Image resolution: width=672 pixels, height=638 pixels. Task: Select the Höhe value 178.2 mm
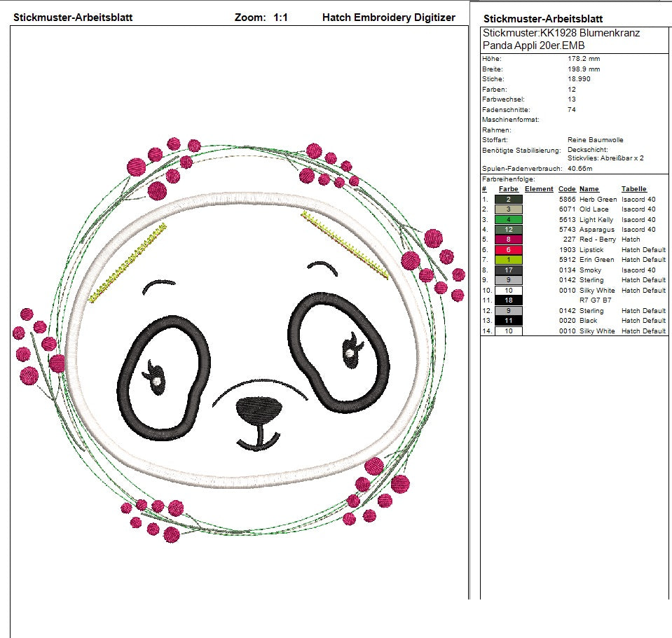coord(584,59)
